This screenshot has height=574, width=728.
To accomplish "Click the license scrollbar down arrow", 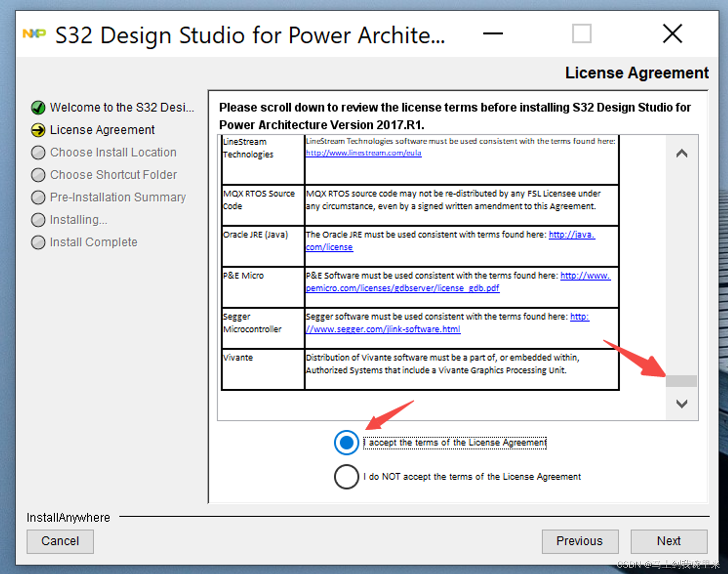I will point(682,404).
